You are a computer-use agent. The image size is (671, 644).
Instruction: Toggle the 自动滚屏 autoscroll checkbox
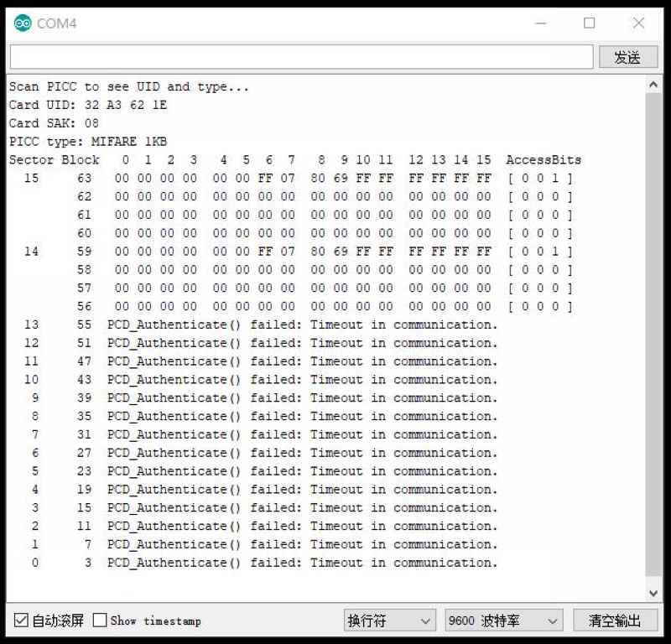point(21,620)
